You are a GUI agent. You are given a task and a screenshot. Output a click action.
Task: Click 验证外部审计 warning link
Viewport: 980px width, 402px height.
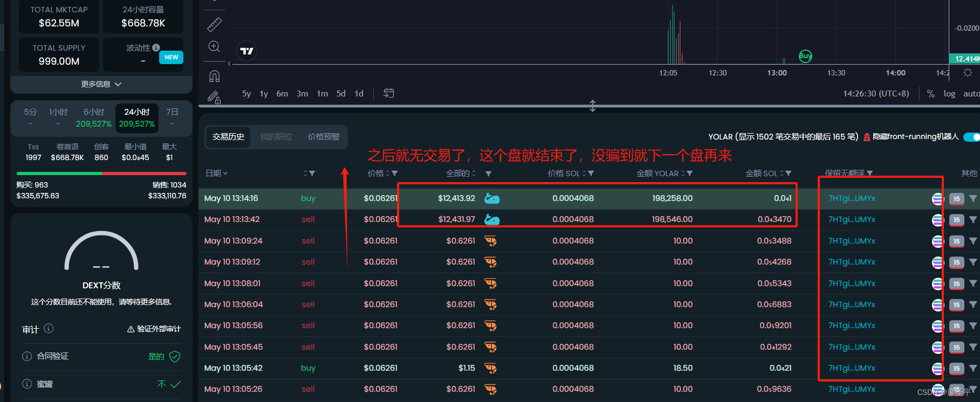[154, 329]
